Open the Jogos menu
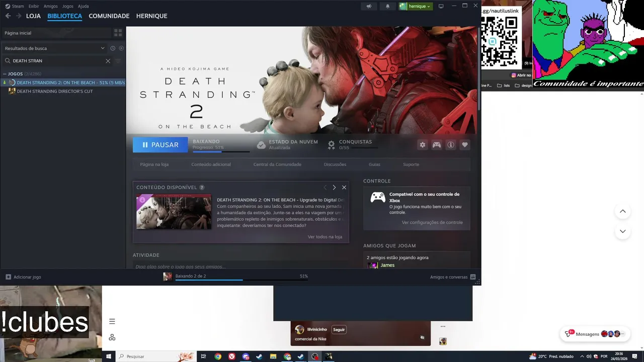Screen dimensions: 644x362 [x=67, y=6]
